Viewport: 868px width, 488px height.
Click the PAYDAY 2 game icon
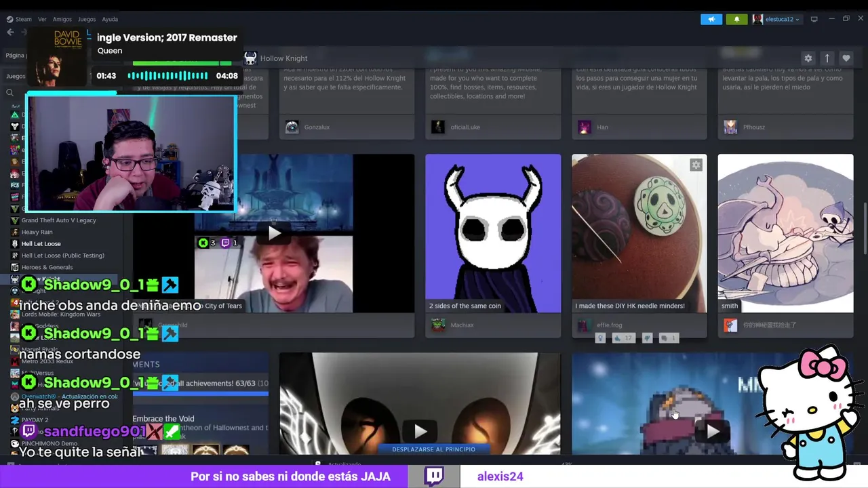(x=15, y=420)
